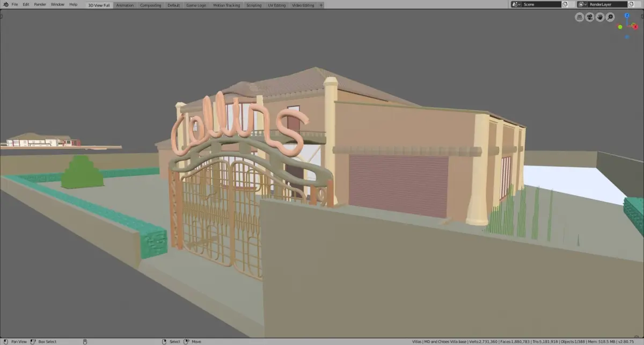The width and height of the screenshot is (644, 345).
Task: Open the scene browse dropdown icon
Action: pyautogui.click(x=516, y=4)
